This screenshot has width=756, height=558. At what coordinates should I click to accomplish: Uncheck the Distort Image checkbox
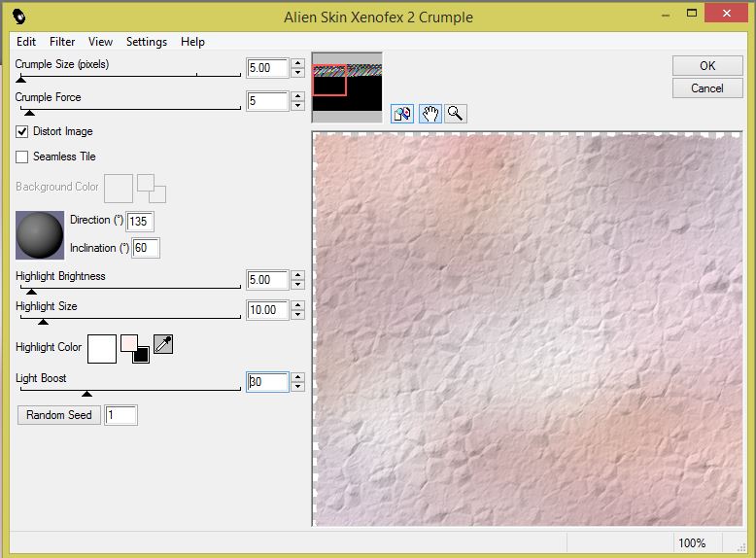22,131
